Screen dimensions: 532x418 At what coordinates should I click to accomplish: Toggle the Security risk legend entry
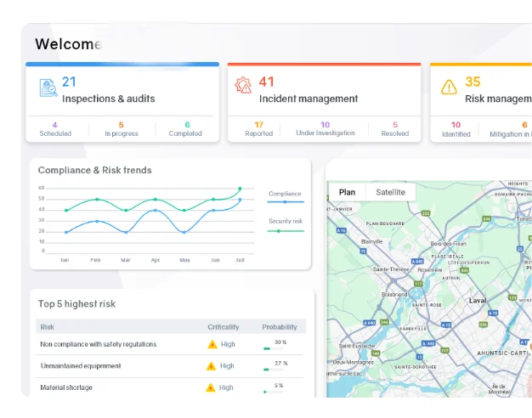click(x=286, y=226)
